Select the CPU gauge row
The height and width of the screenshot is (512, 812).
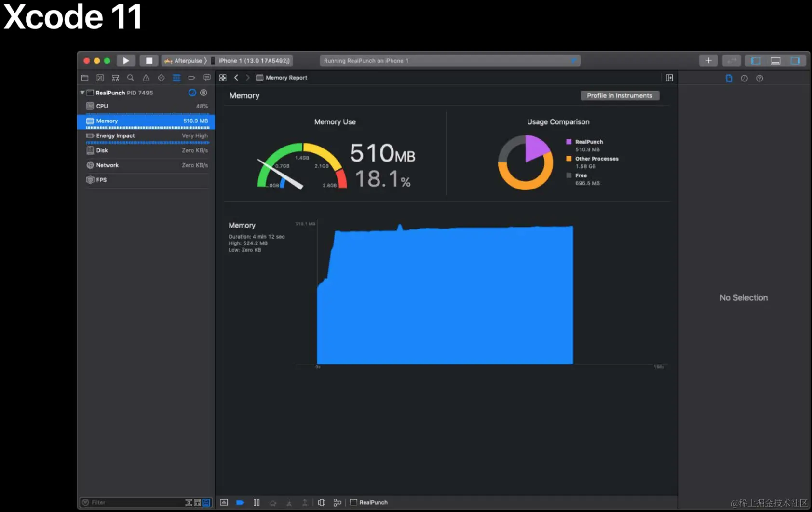pos(146,106)
